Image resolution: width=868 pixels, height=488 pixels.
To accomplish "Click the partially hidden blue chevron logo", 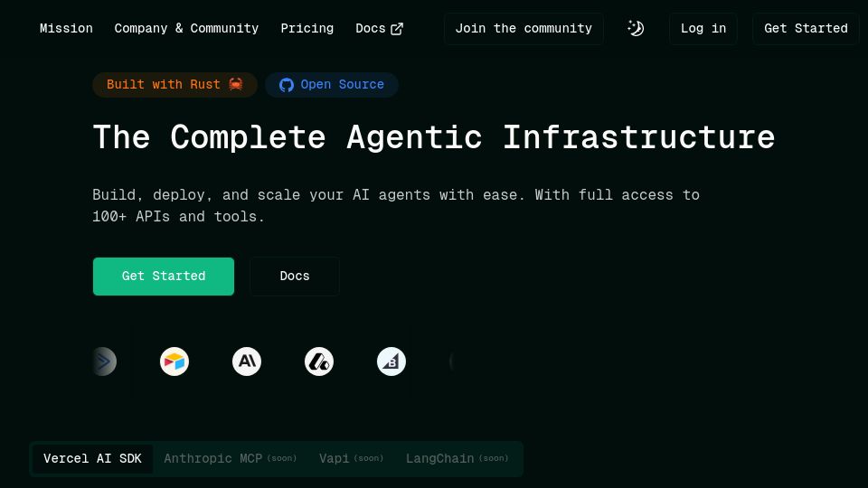I will 104,361.
